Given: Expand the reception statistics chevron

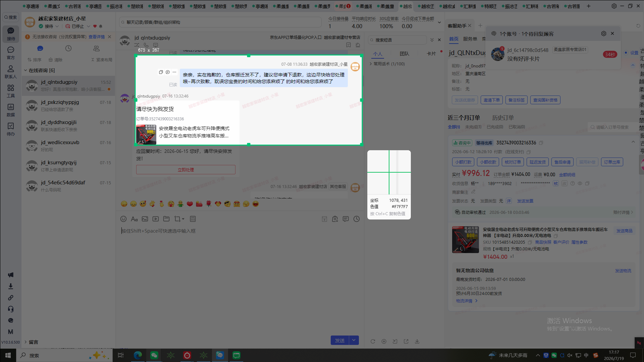Looking at the screenshot, I should 439,22.
